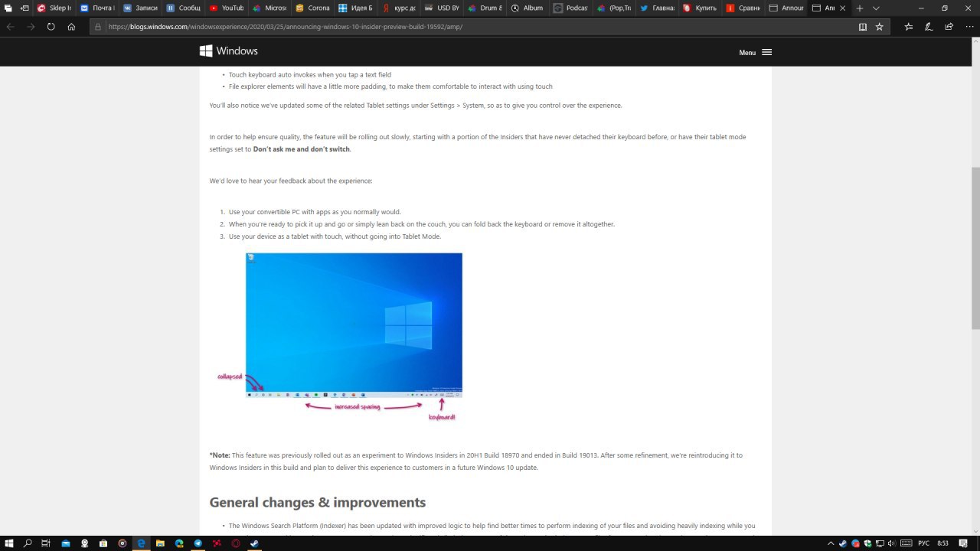980x551 pixels.
Task: Open Telegram from taskbar
Action: pos(198,543)
